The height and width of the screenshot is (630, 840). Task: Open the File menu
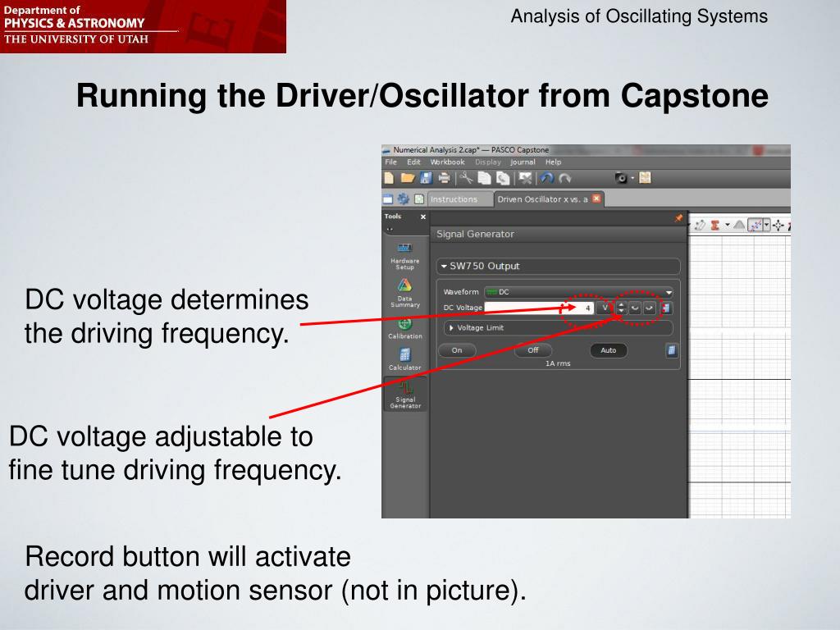[x=391, y=162]
